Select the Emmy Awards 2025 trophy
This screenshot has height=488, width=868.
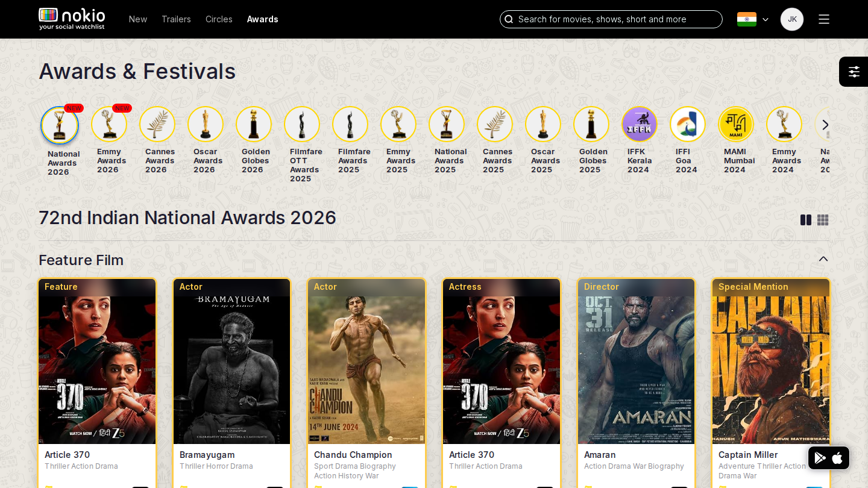pyautogui.click(x=398, y=124)
